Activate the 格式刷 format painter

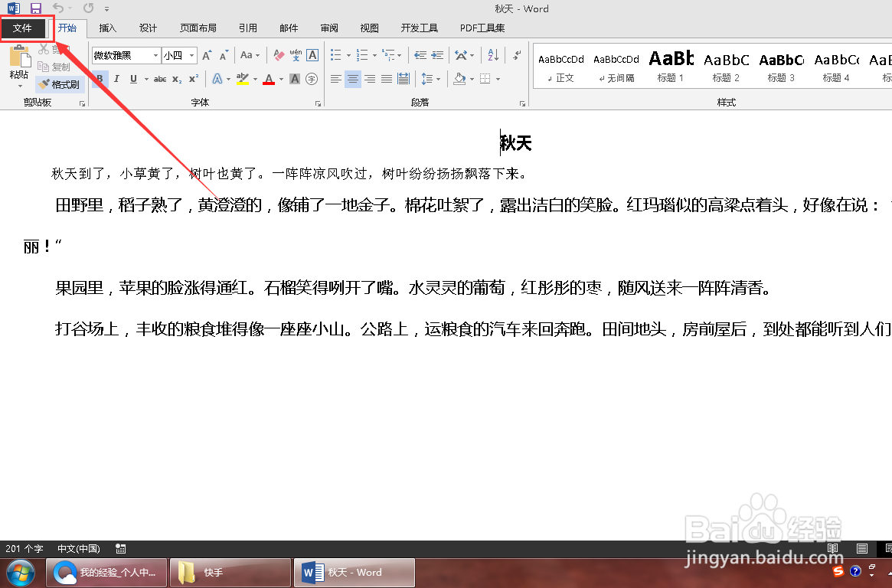pos(60,85)
